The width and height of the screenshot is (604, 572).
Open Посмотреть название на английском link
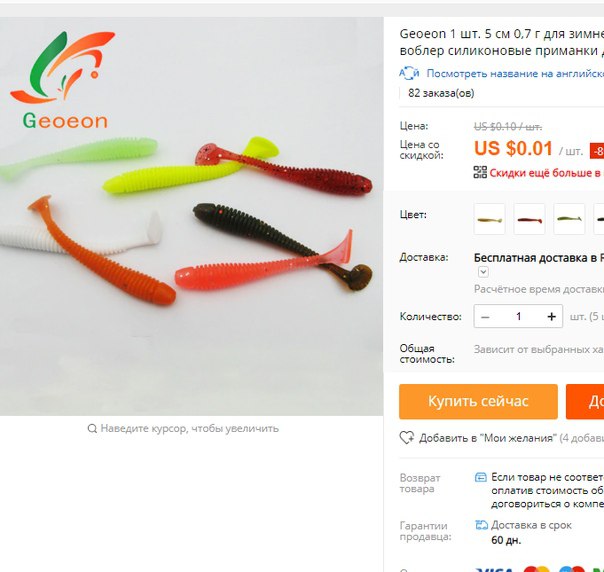tap(515, 73)
